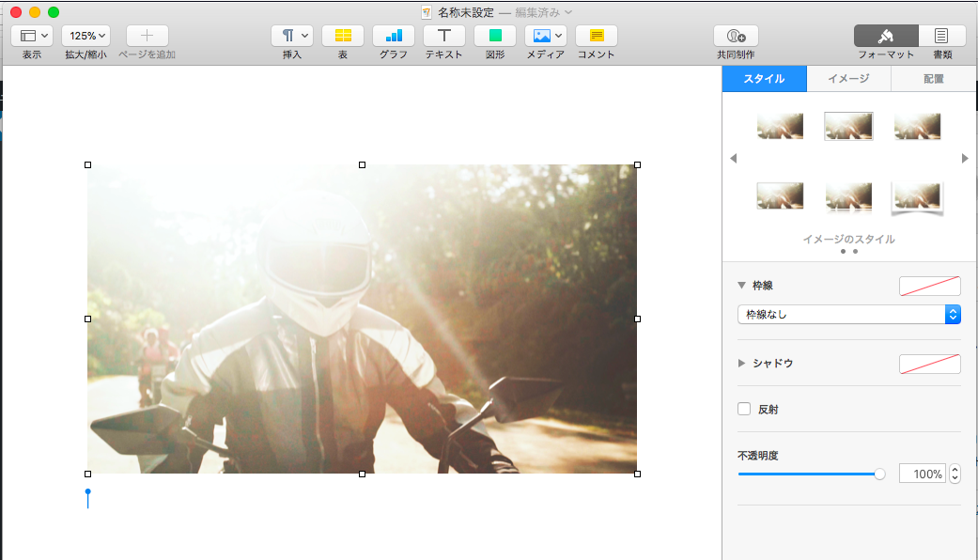The height and width of the screenshot is (560, 978).
Task: Toggle the フォーマット (Format) panel
Action: (886, 36)
